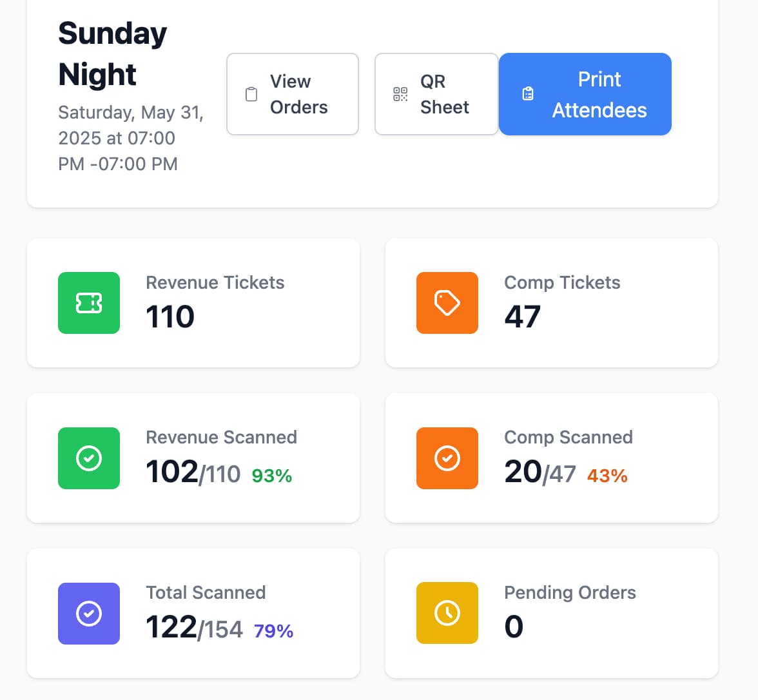The width and height of the screenshot is (758, 700).
Task: Click the Revenue Tickets count of 110
Action: 170,316
